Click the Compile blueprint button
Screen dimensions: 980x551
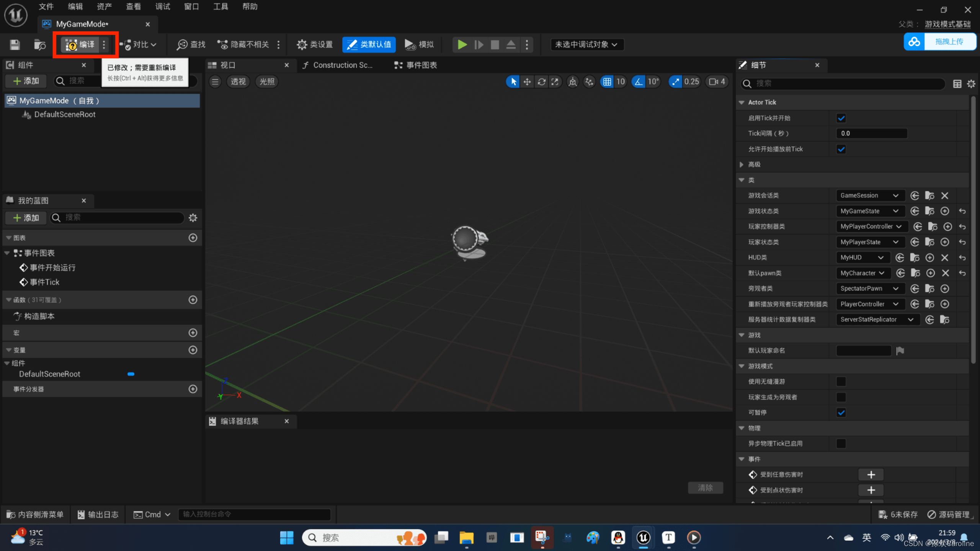[x=80, y=44]
